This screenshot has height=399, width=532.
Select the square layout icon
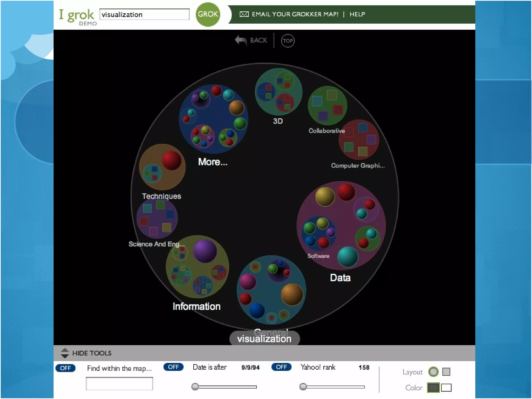(446, 372)
